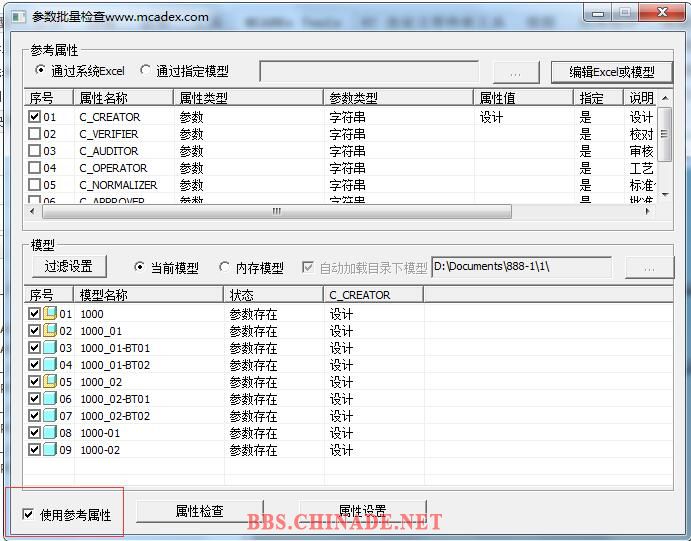Uncheck model 1000_02-BT02 row checkbox
This screenshot has height=541, width=691.
(x=34, y=415)
